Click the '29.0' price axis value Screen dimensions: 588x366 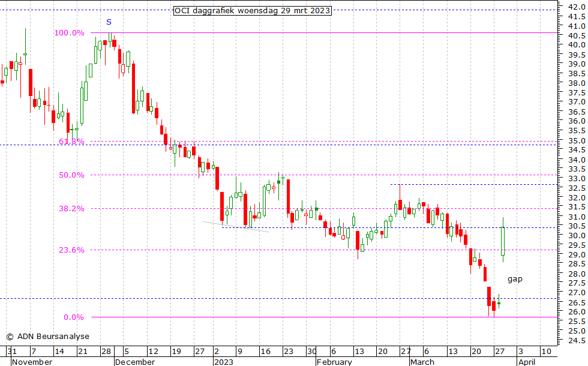point(577,254)
